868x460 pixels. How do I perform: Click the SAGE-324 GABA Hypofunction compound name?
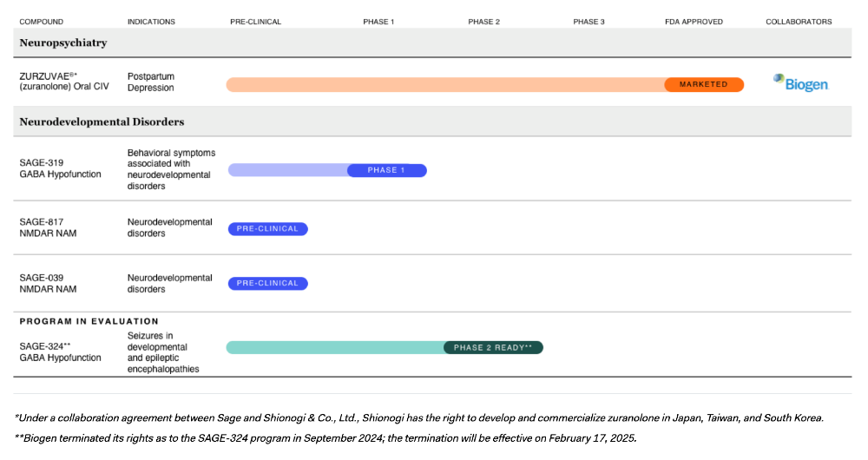coord(61,352)
